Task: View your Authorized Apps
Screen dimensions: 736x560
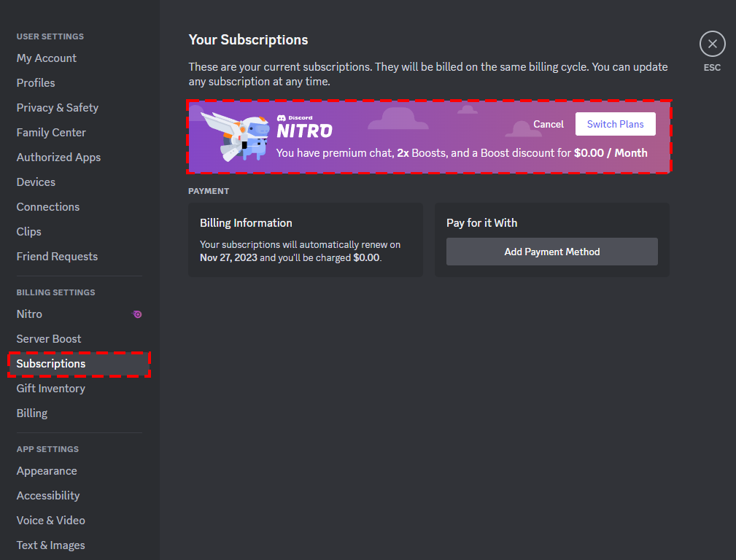Action: click(x=58, y=157)
